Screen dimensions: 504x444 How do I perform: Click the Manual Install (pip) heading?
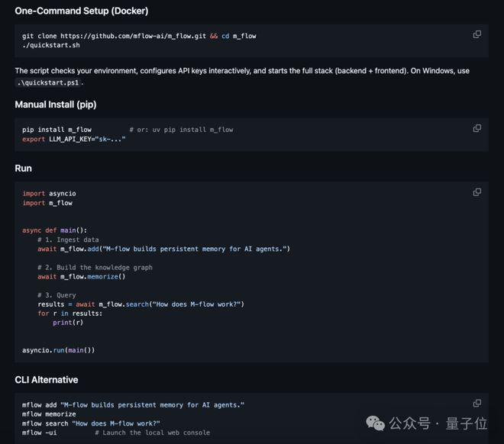(55, 105)
